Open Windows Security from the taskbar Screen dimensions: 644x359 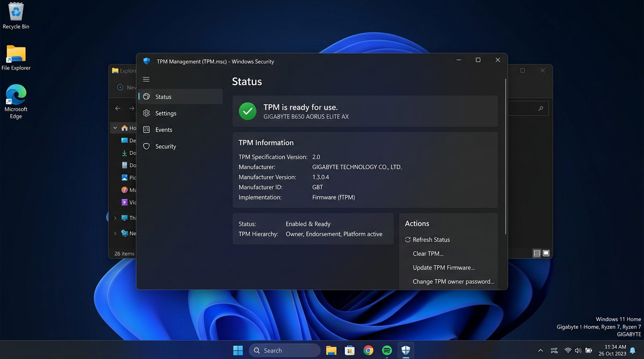tap(405, 350)
